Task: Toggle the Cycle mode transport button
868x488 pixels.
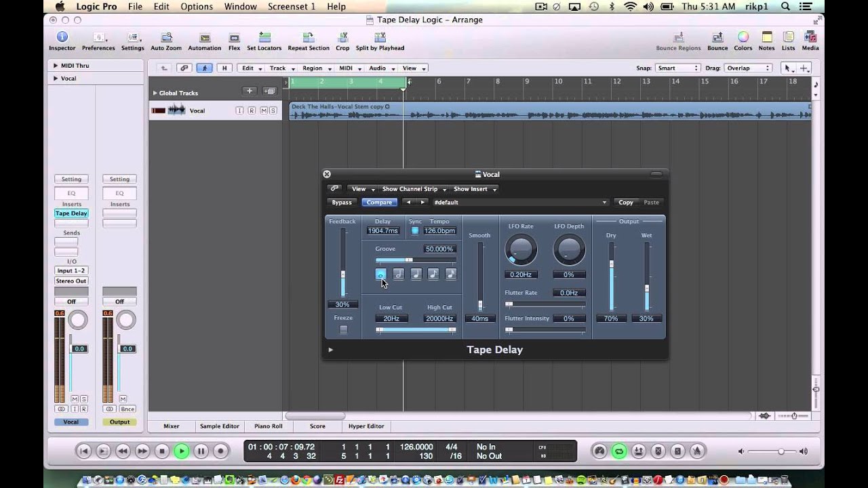Action: coord(618,451)
